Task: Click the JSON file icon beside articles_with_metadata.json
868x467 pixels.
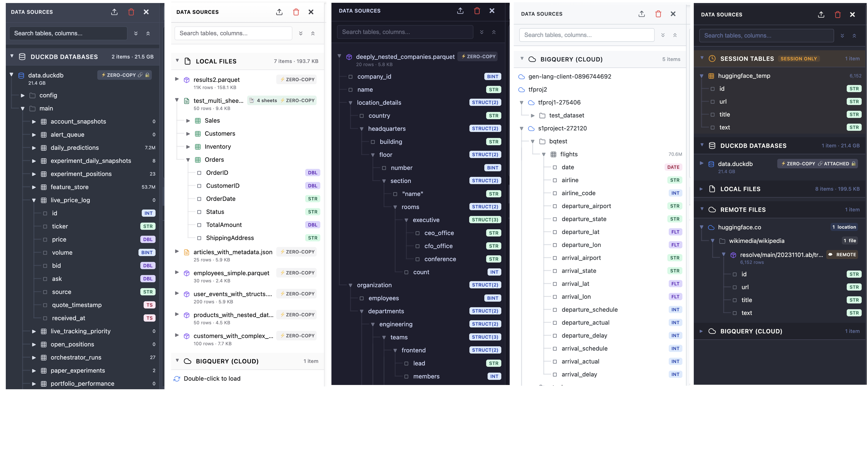Action: coord(187,252)
